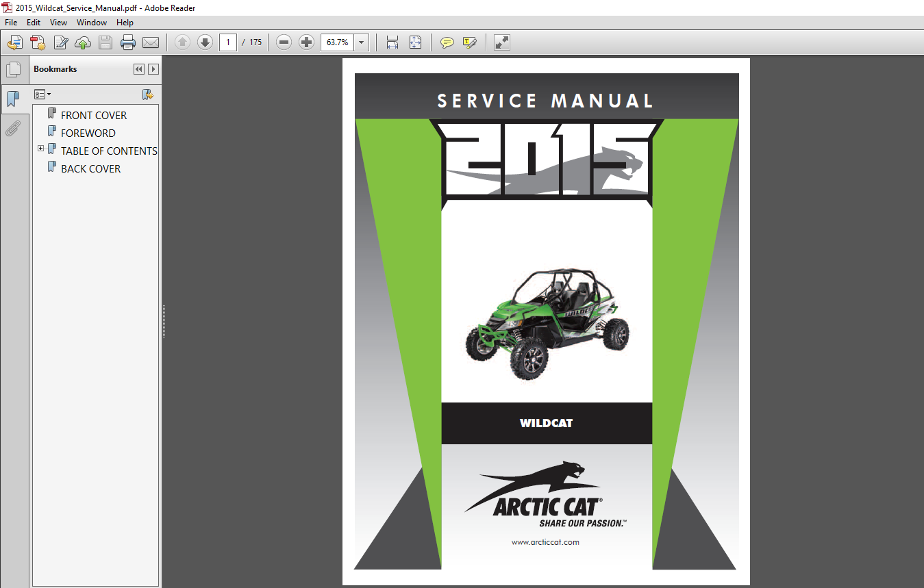The image size is (924, 588).
Task: Click the page number input field
Action: coord(228,42)
